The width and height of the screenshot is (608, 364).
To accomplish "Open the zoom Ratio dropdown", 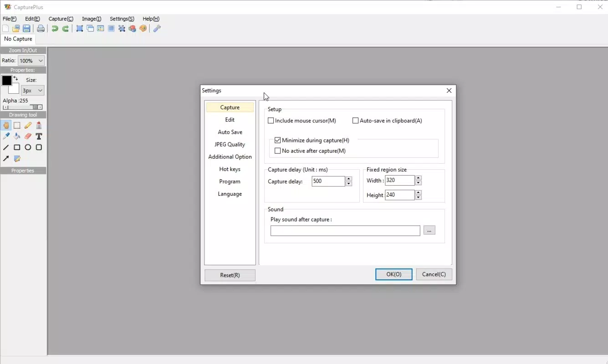I will [x=31, y=61].
